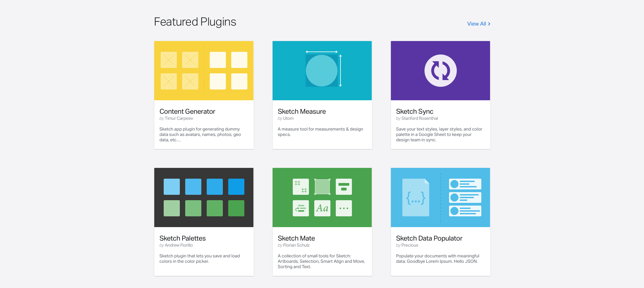The image size is (644, 288).
Task: Click the Content Generator yellow thumbnail
Action: (x=204, y=71)
